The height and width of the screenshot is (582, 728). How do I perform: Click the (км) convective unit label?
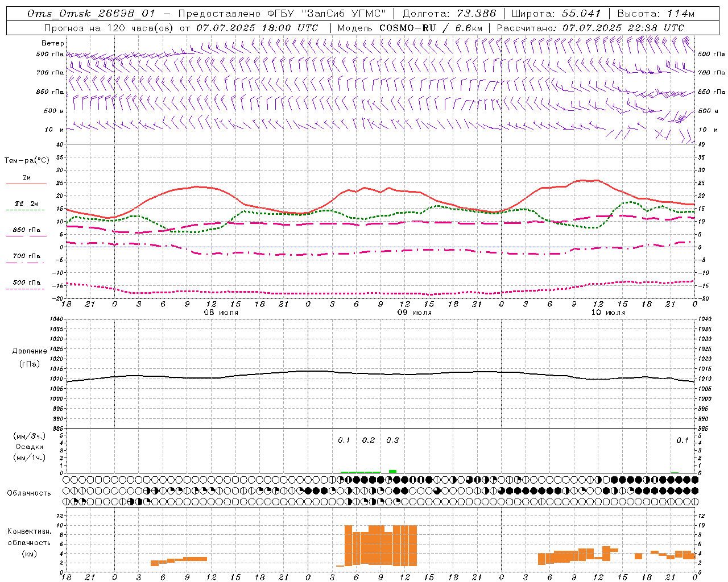pos(29,554)
